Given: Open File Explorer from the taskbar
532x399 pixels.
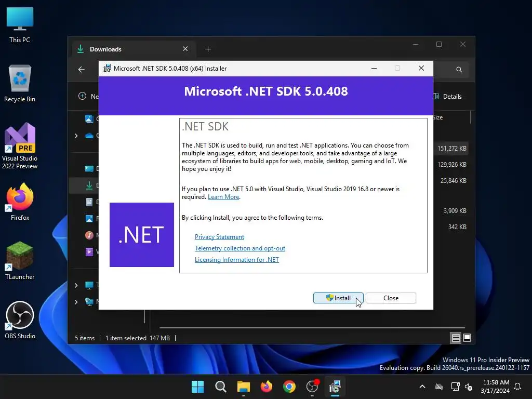Looking at the screenshot, I should tap(243, 387).
